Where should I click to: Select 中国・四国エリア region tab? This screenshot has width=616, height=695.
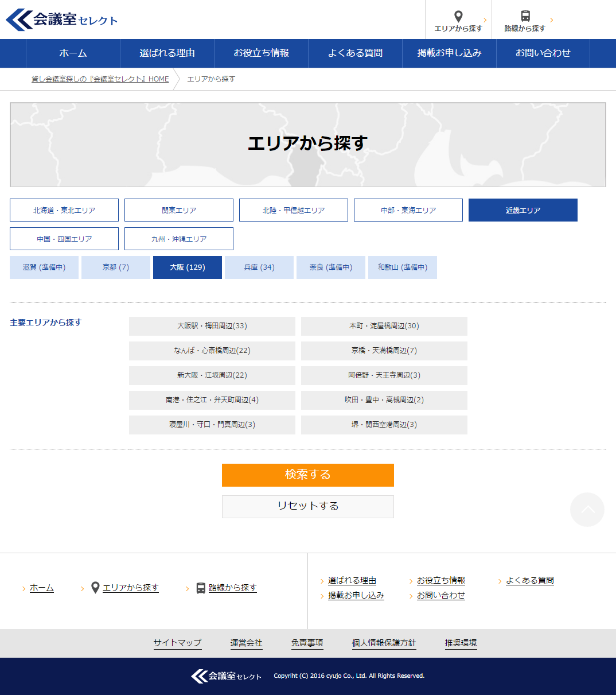click(64, 239)
